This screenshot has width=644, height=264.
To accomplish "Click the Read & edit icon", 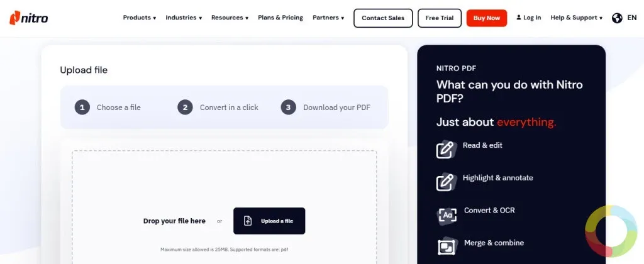I will click(447, 150).
